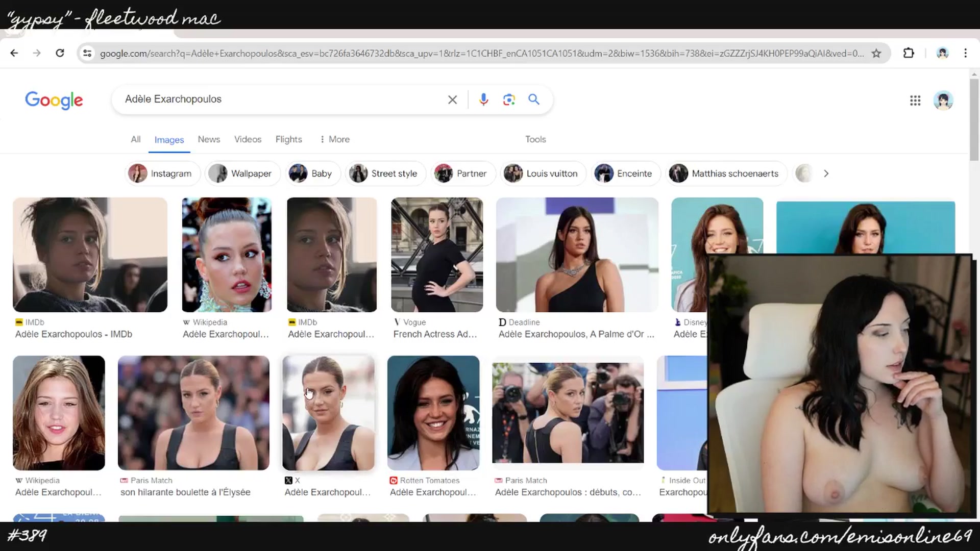Click the browser forward arrow
The width and height of the screenshot is (980, 551).
pos(37,53)
